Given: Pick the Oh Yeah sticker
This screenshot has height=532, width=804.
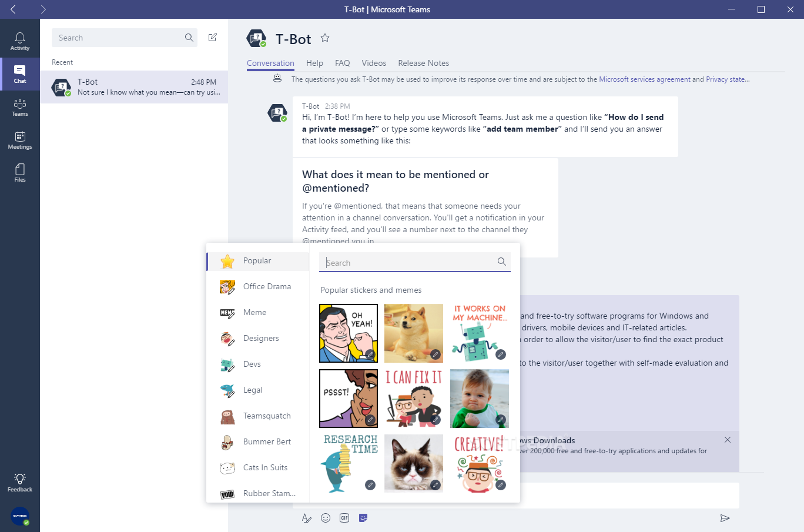Looking at the screenshot, I should [x=349, y=333].
